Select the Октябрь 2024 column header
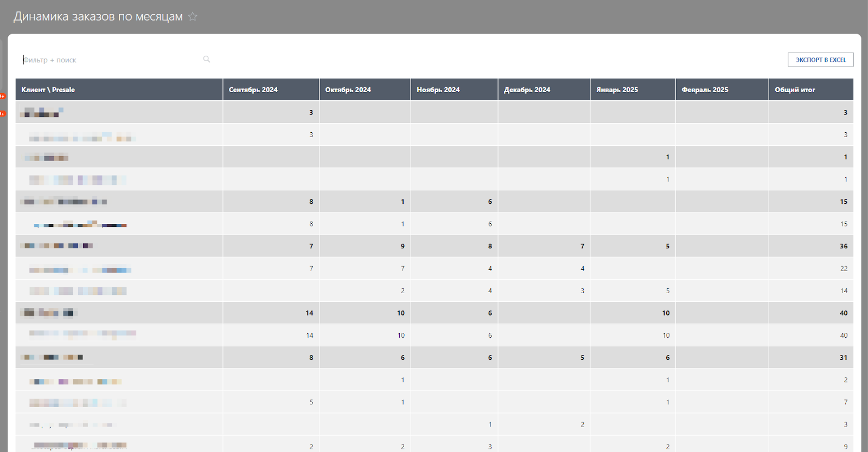The width and height of the screenshot is (868, 452). (348, 90)
